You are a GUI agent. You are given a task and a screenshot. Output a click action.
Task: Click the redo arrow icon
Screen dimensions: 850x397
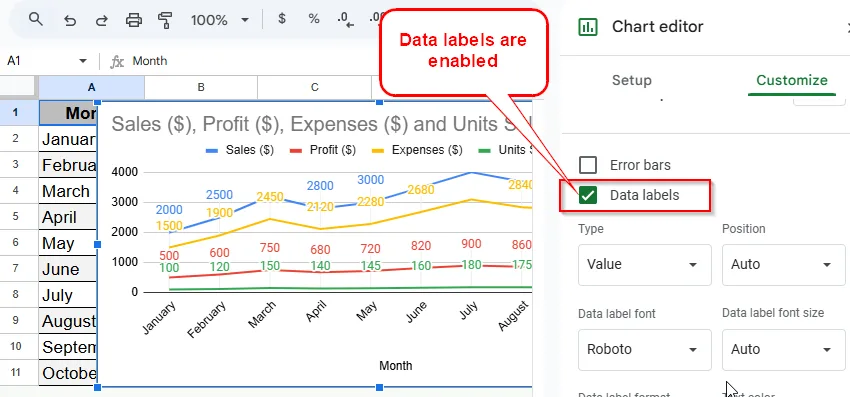(x=101, y=21)
